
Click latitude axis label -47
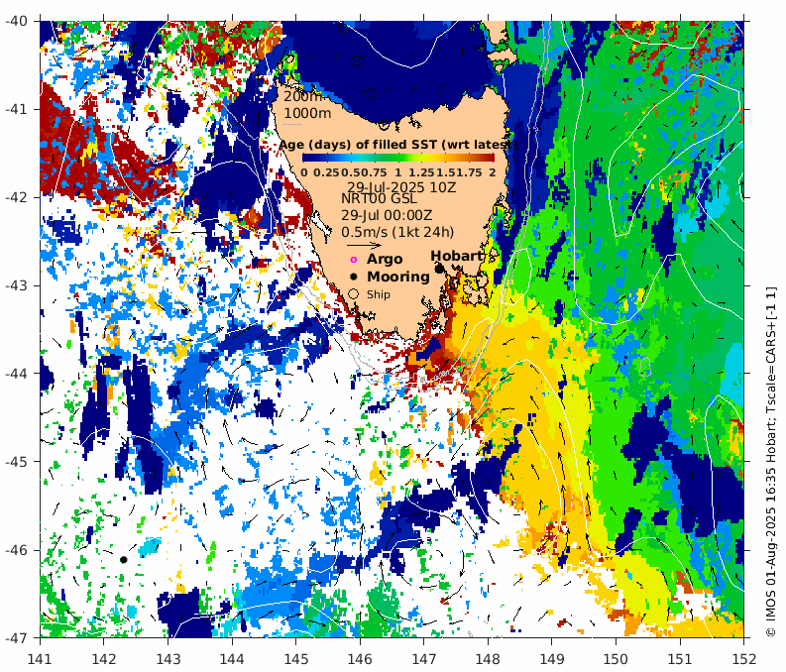click(16, 638)
